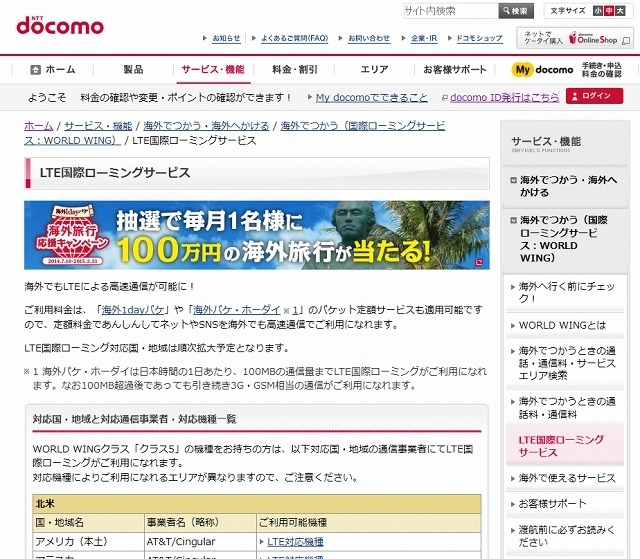Open the 料金・割引 menu tab
The image size is (640, 559).
pyautogui.click(x=295, y=69)
